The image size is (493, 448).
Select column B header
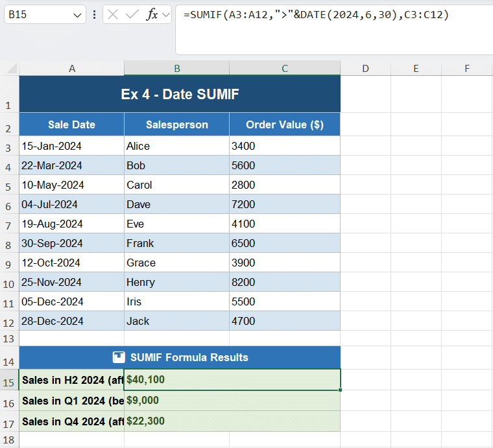click(x=176, y=68)
